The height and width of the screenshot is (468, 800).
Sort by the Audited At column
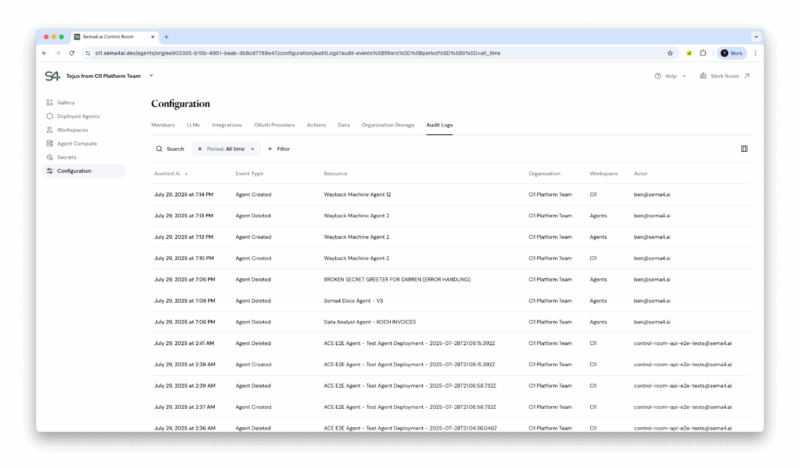pos(170,173)
